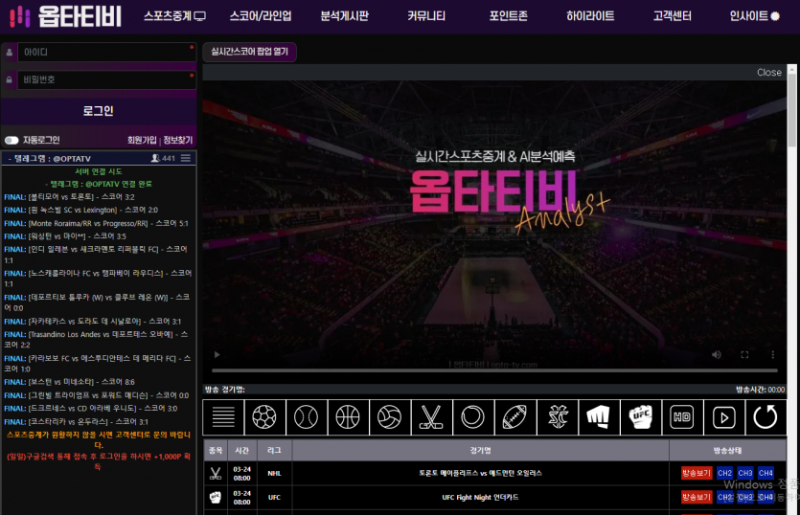Viewport: 800px width, 515px height.
Task: Show all sports list icon
Action: click(x=223, y=417)
